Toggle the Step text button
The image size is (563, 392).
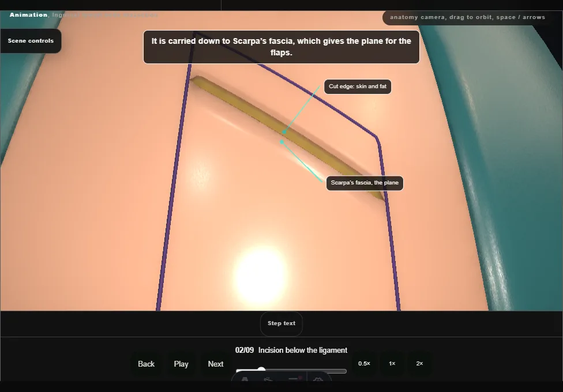tap(281, 323)
